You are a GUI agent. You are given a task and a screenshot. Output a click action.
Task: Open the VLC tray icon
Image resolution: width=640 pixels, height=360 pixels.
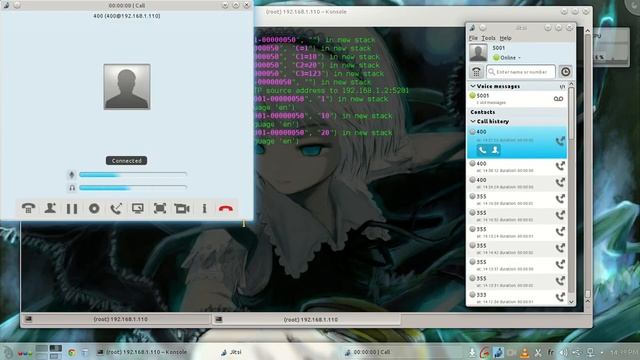[524, 352]
